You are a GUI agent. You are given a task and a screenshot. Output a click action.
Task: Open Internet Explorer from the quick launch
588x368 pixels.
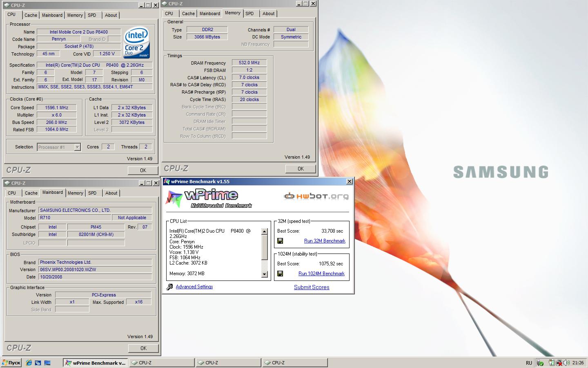[29, 363]
